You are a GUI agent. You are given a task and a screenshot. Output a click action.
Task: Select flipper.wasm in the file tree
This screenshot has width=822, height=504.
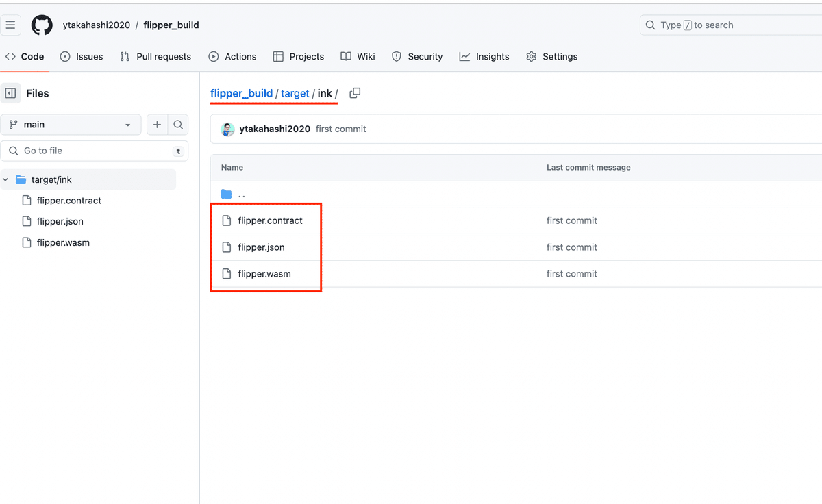[63, 242]
